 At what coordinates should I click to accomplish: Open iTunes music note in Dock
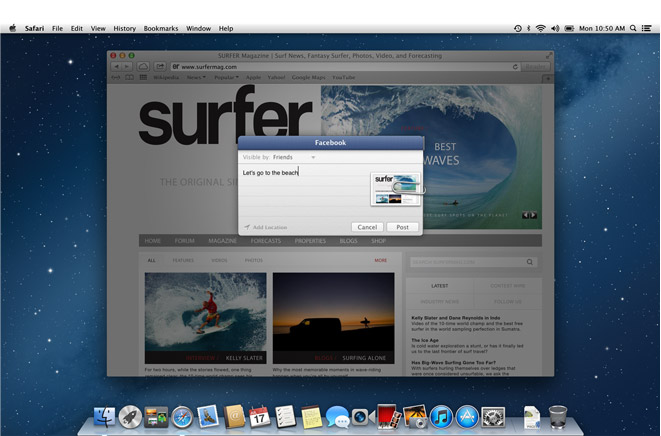pyautogui.click(x=441, y=417)
